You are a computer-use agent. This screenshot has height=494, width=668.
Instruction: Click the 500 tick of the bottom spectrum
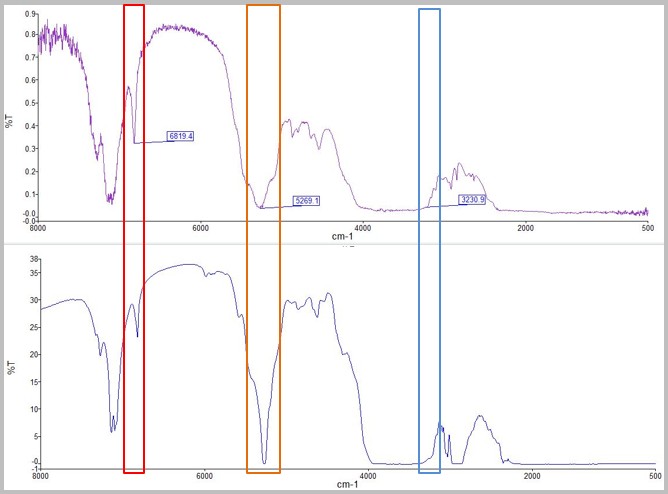(655, 476)
